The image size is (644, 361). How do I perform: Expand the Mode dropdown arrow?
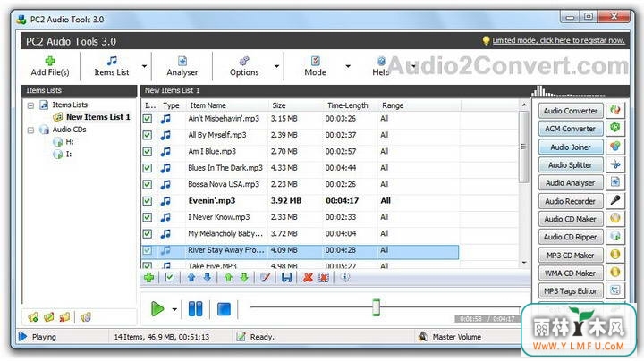[347, 66]
